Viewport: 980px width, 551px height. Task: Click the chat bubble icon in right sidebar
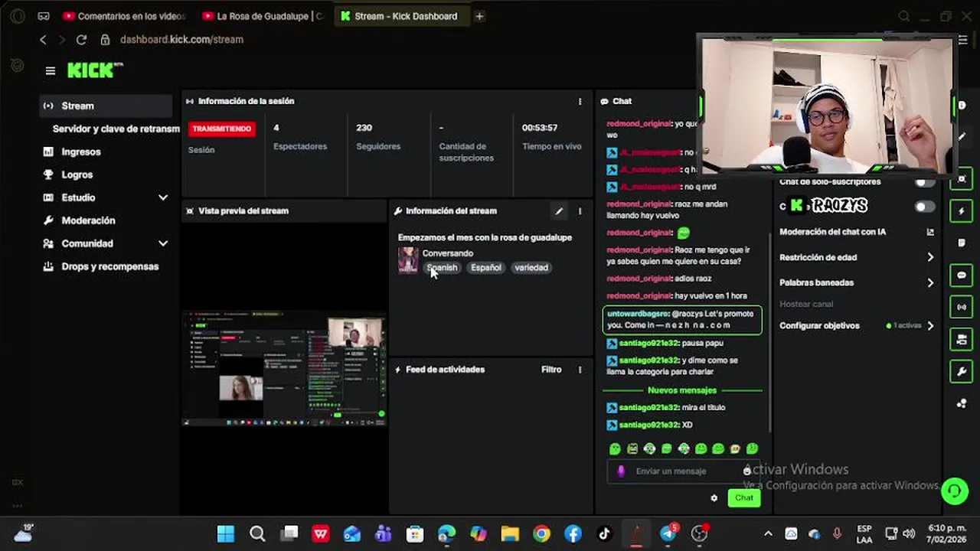962,275
